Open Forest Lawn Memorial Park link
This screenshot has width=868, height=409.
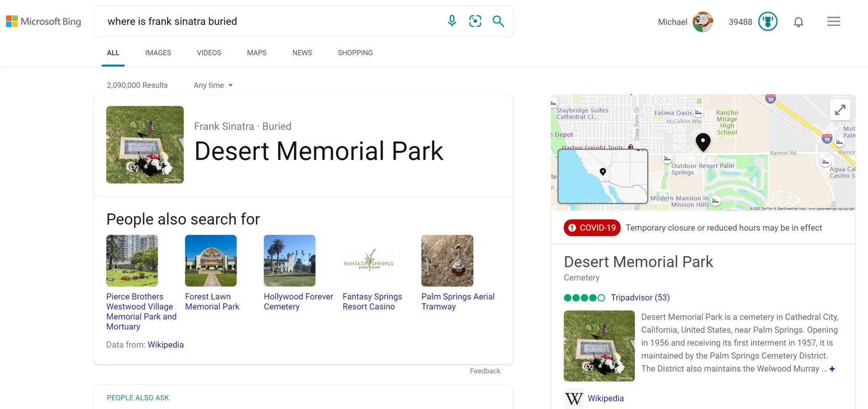[x=212, y=302]
